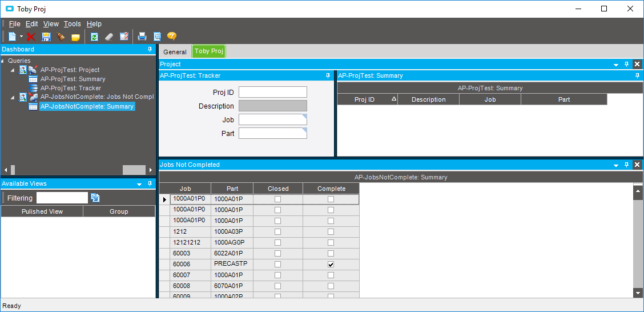Select AP-ProjTest: Project tree item
Screen dimensions: 644x312
point(70,70)
